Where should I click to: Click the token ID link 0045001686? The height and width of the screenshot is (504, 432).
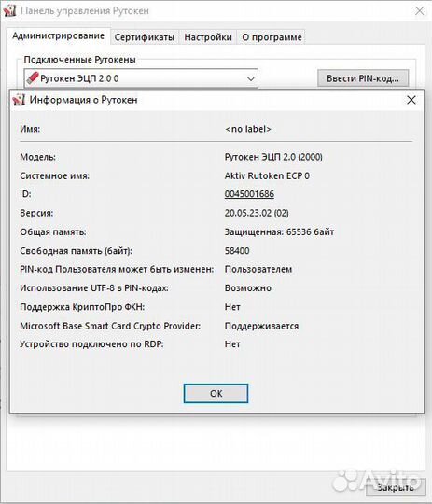pyautogui.click(x=249, y=194)
